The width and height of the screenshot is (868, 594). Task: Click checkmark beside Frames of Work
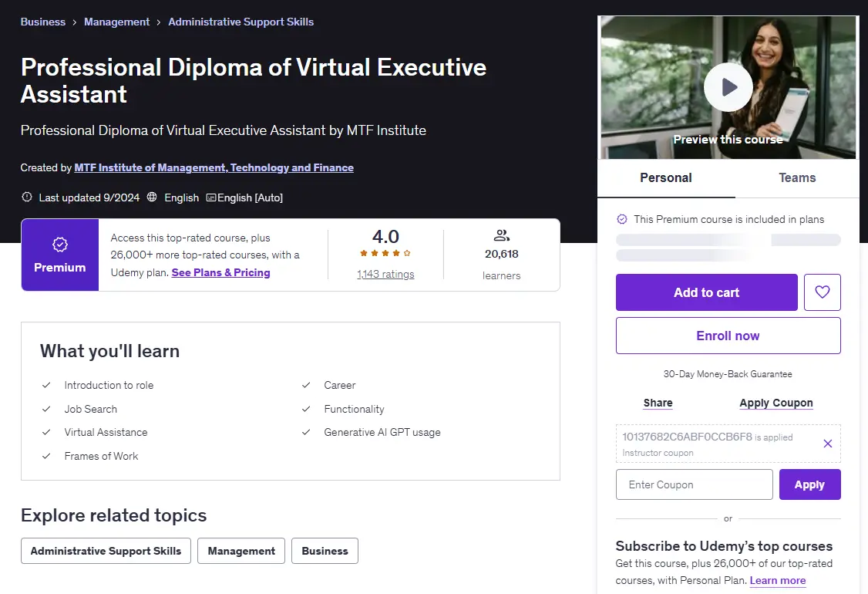pyautogui.click(x=46, y=456)
